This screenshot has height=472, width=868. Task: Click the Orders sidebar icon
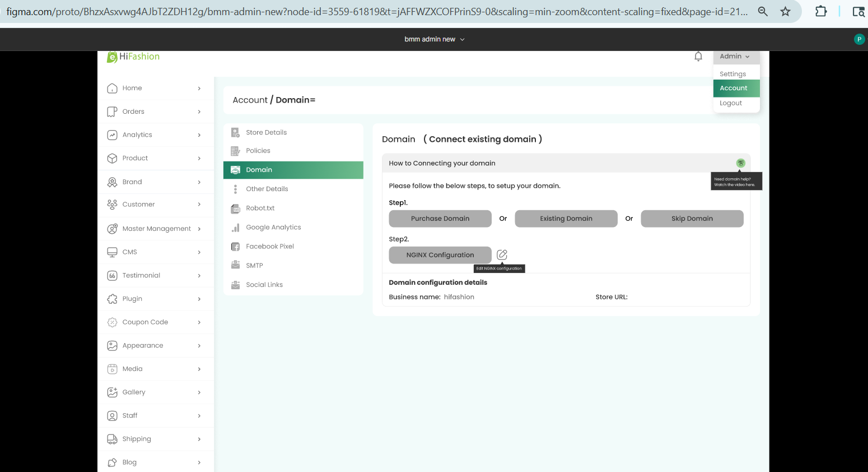112,112
